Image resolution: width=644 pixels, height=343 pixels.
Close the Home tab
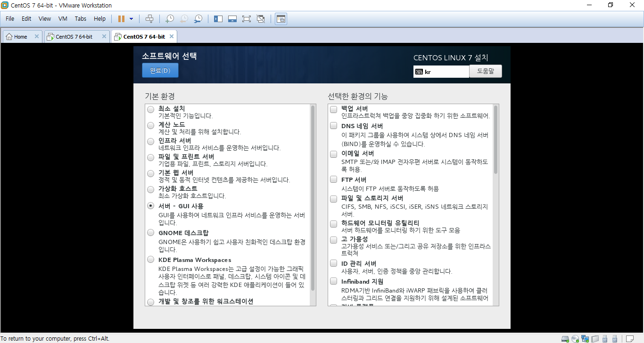tap(37, 36)
